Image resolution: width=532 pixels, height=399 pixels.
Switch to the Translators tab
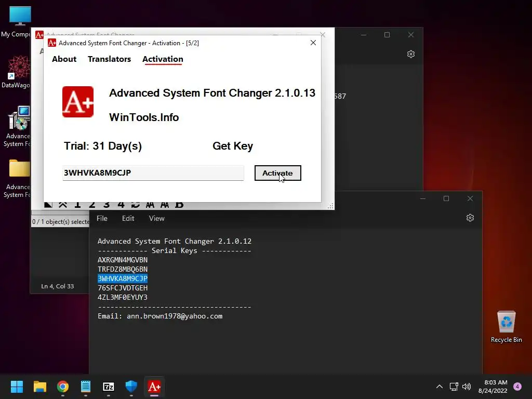click(x=109, y=59)
